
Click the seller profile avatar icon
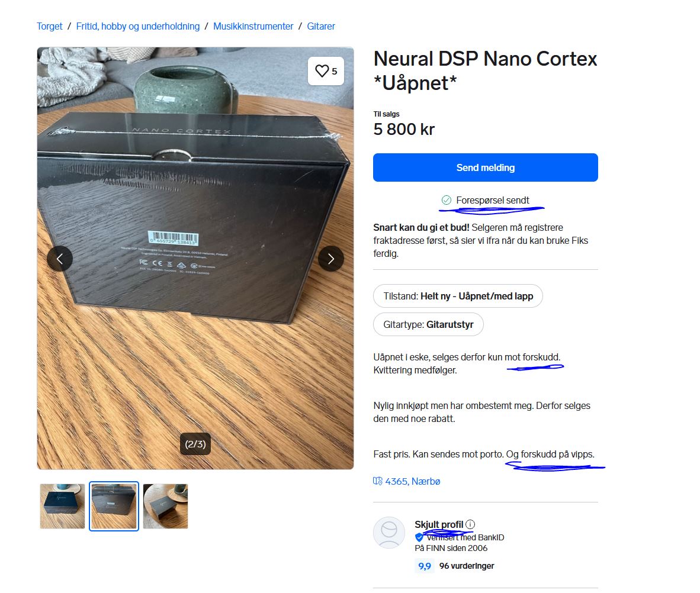(x=389, y=533)
